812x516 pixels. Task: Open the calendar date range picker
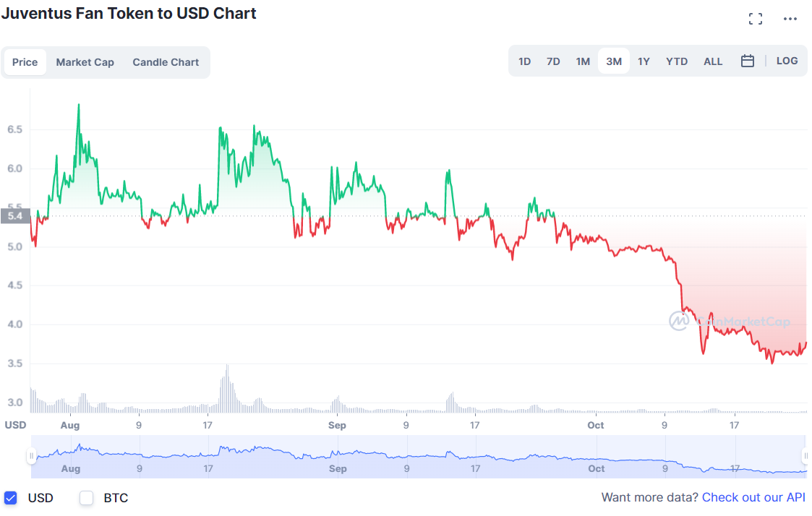coord(748,61)
